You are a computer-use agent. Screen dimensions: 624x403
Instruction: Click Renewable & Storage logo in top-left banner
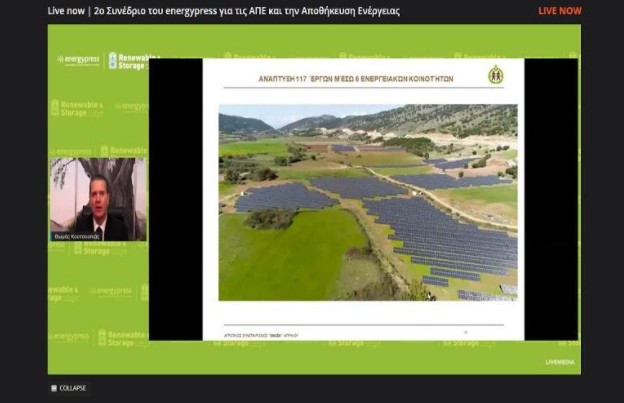133,61
